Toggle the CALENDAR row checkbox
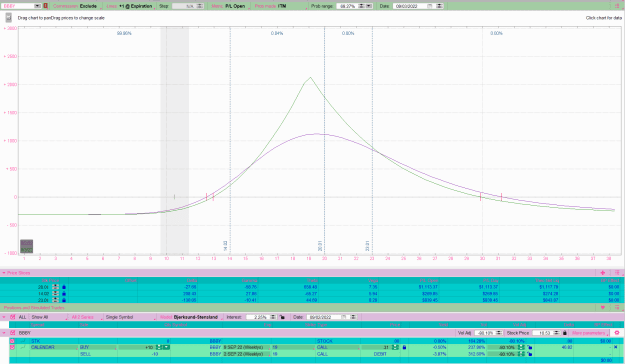The height and width of the screenshot is (364, 625). pyautogui.click(x=13, y=348)
